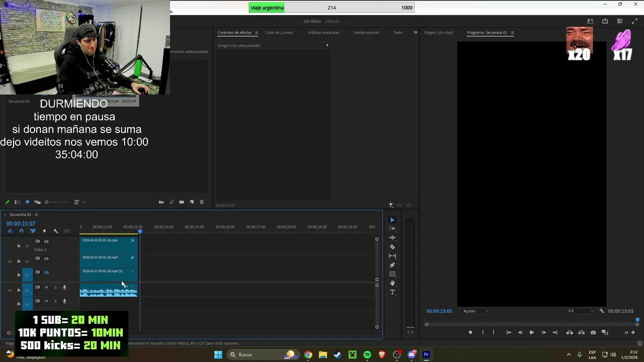This screenshot has width=644, height=362.
Task: Show more transport buttons chevron
Action: pos(626,332)
